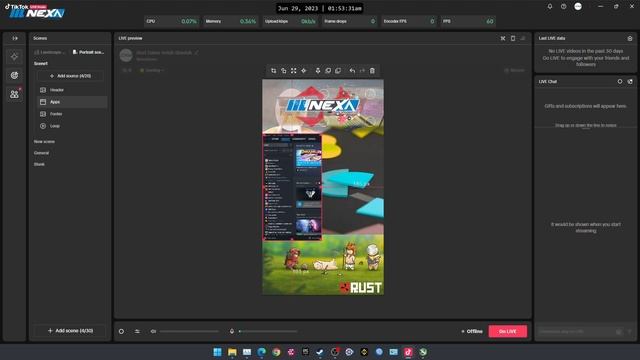The image size is (640, 360).
Task: Select the Apps source
Action: 72,102
